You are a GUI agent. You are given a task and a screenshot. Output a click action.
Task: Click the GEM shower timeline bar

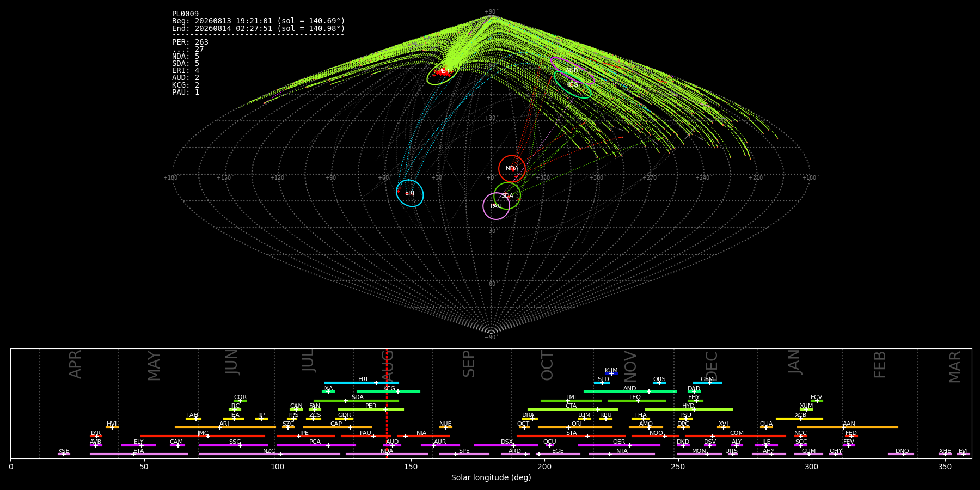click(707, 383)
